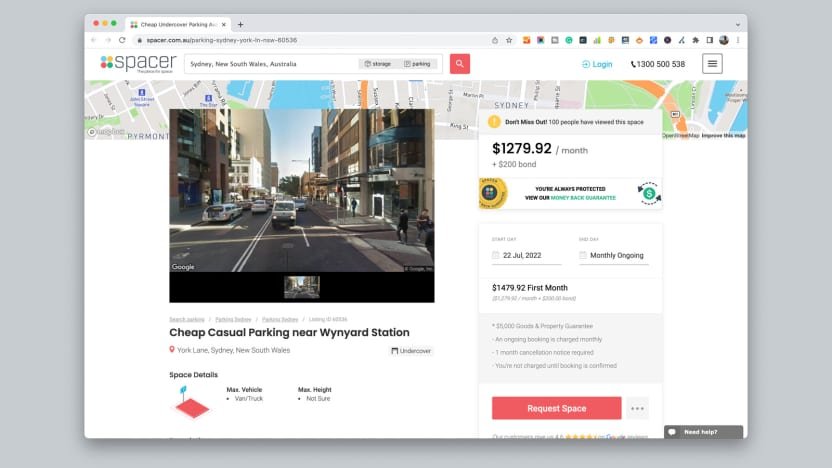
Task: Click share icon in address bar
Action: tap(495, 40)
